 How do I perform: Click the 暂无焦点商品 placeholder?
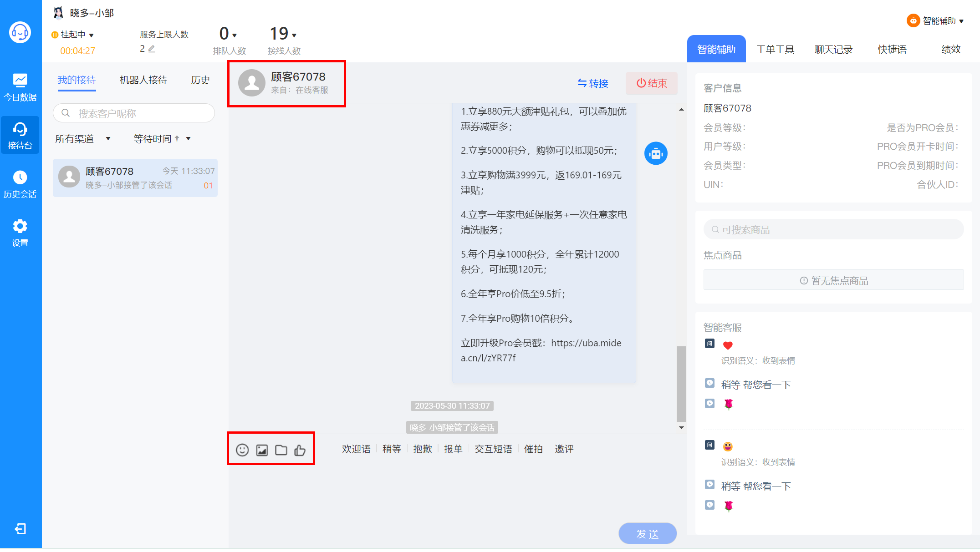coord(833,280)
